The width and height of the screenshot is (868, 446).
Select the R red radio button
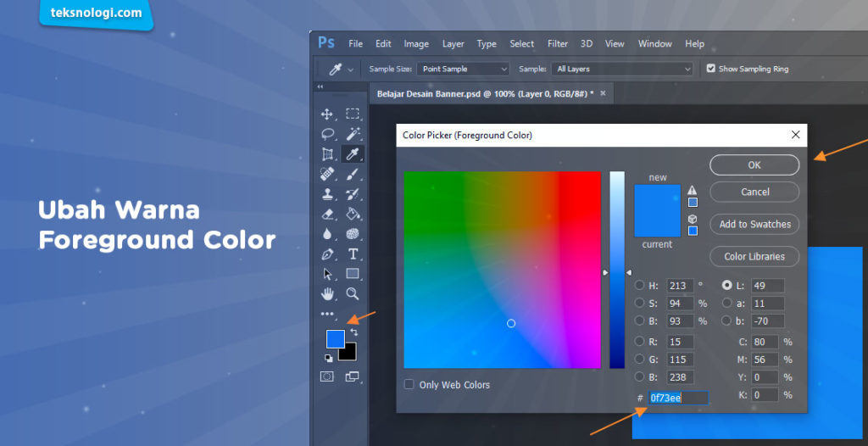pyautogui.click(x=639, y=342)
